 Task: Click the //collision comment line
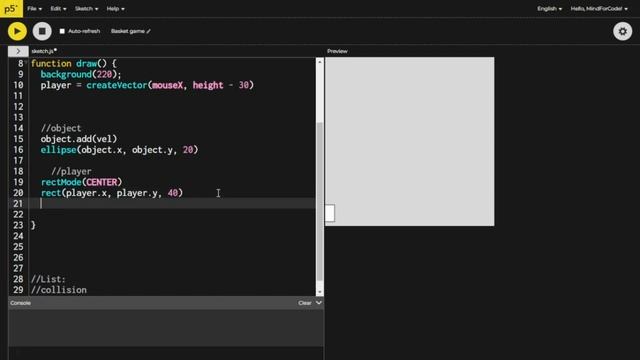click(x=59, y=290)
